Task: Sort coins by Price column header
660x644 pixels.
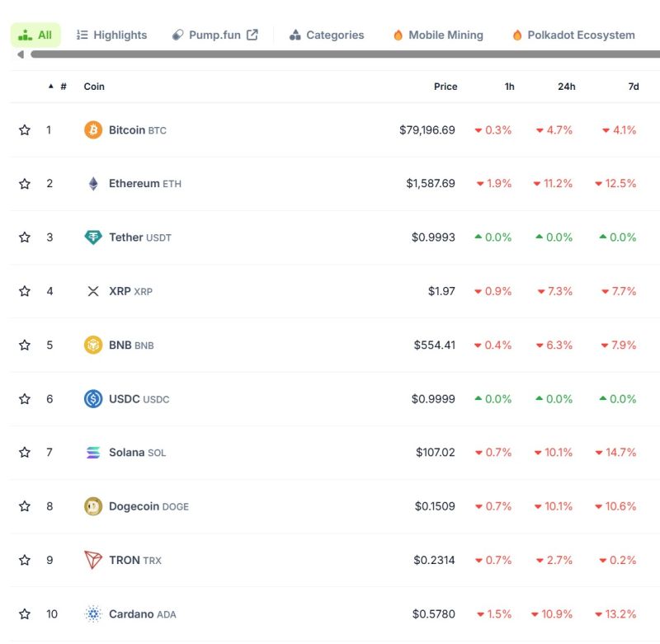Action: click(445, 87)
